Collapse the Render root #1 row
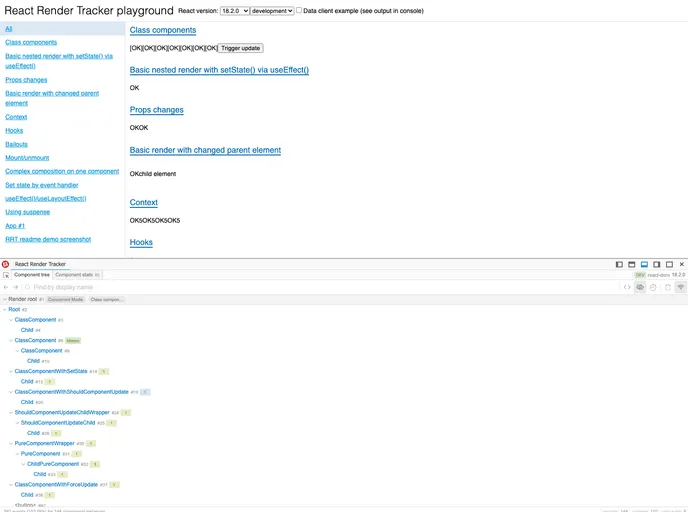 click(5, 299)
